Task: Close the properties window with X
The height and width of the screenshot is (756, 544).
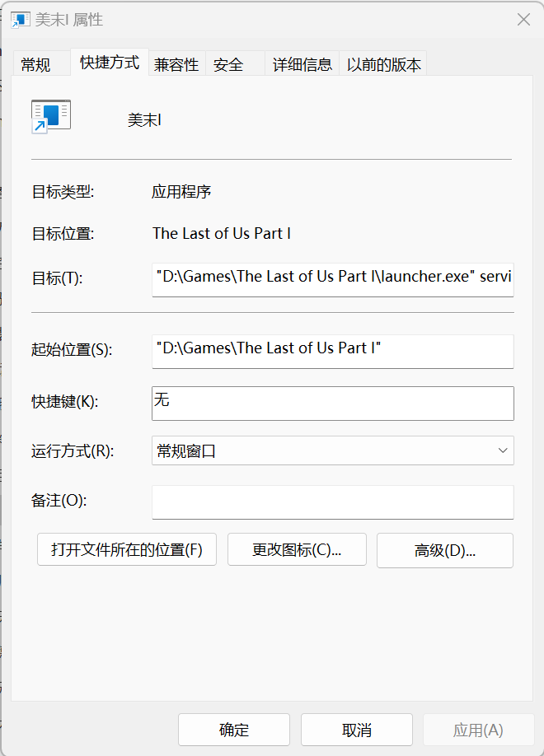Action: 523,19
